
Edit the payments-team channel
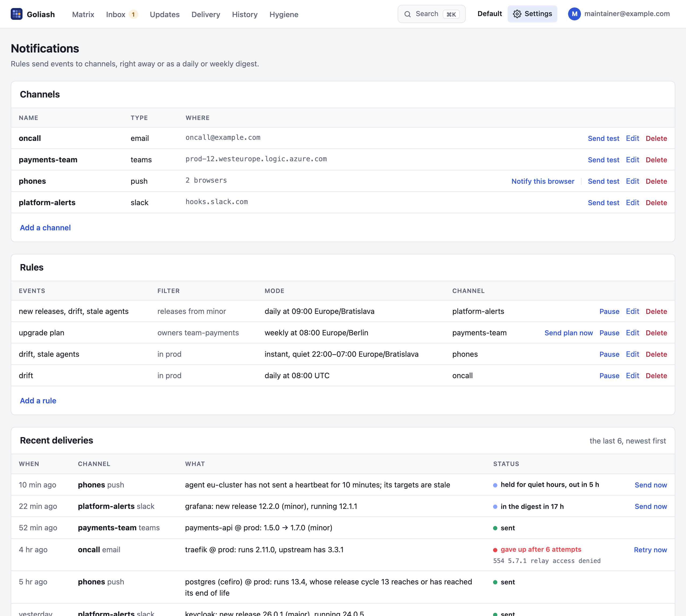(x=632, y=160)
